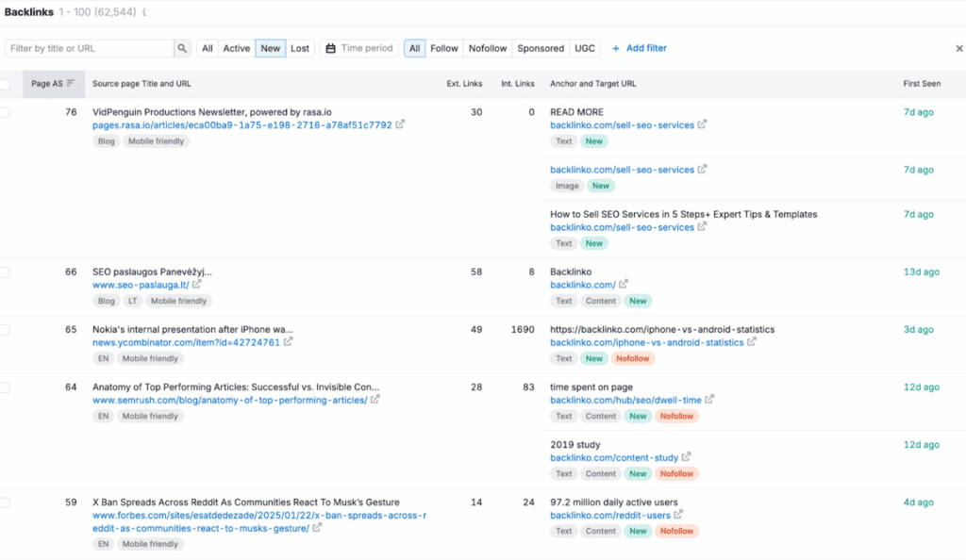Toggle the select-all checkbox in table header
Screen dimensions: 966x560
[x=5, y=84]
